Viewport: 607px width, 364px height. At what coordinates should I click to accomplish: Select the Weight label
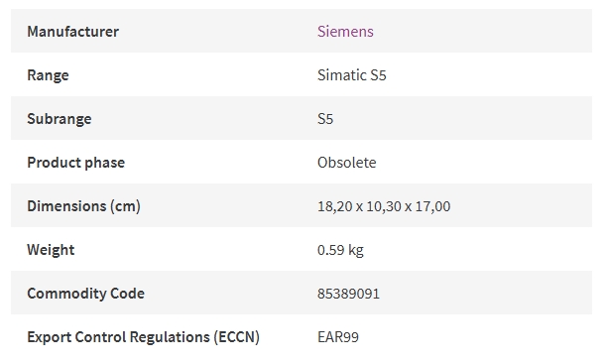click(51, 250)
